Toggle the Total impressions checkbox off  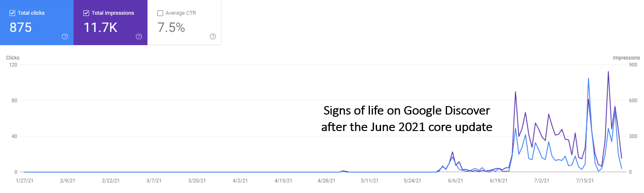point(86,13)
